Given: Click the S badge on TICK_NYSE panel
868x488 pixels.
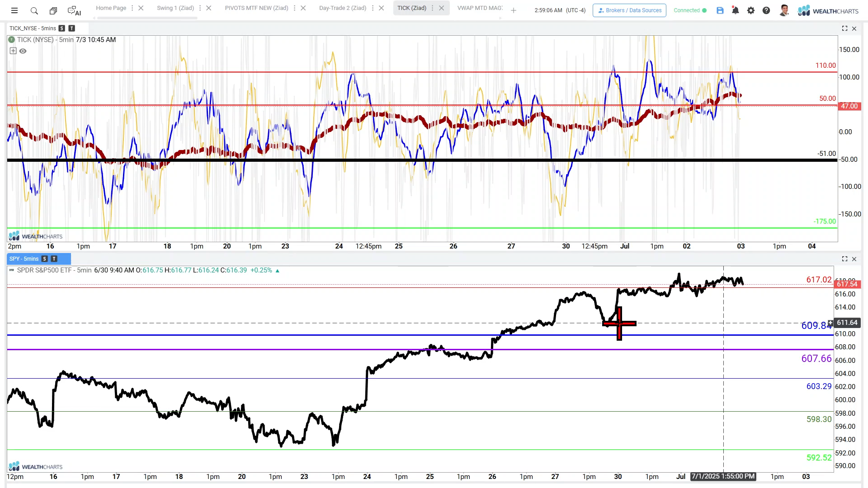Looking at the screenshot, I should (x=62, y=28).
